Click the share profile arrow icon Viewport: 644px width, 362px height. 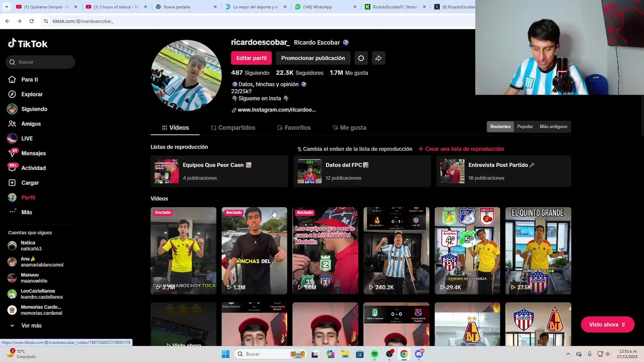tap(378, 58)
